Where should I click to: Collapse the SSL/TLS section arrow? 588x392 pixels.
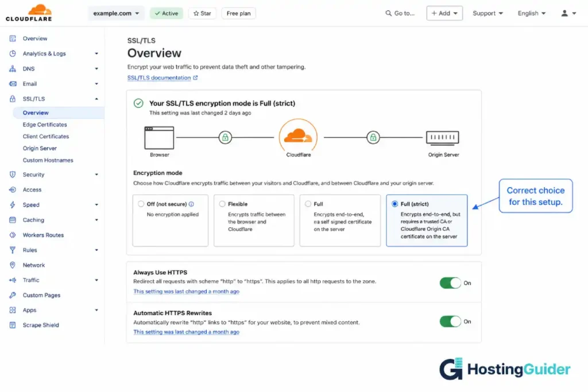(96, 99)
